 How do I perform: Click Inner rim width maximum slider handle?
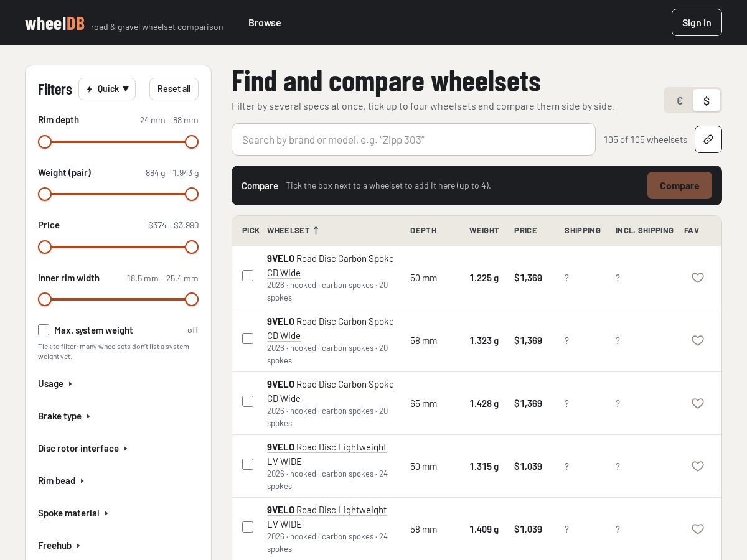pos(192,299)
